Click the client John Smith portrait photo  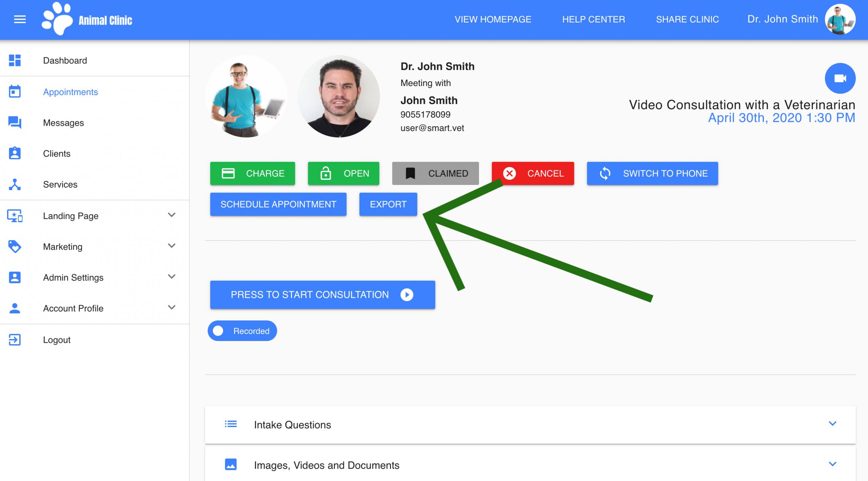pyautogui.click(x=339, y=97)
